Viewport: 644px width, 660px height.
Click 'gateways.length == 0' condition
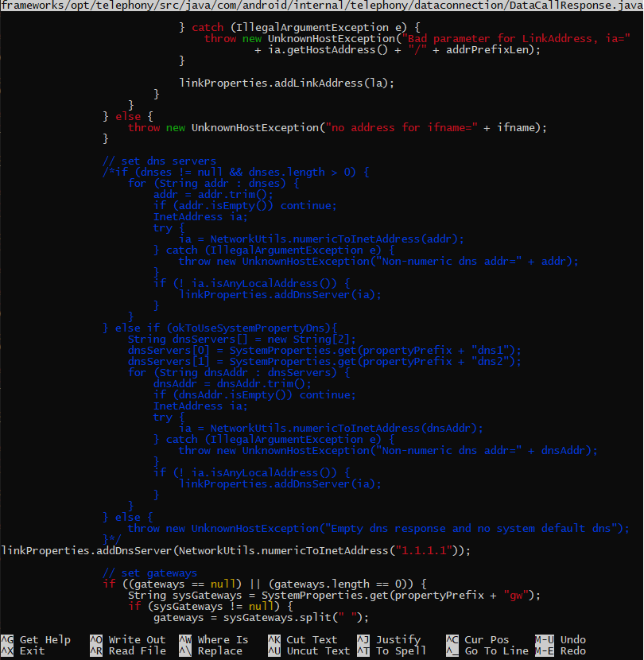coord(337,584)
